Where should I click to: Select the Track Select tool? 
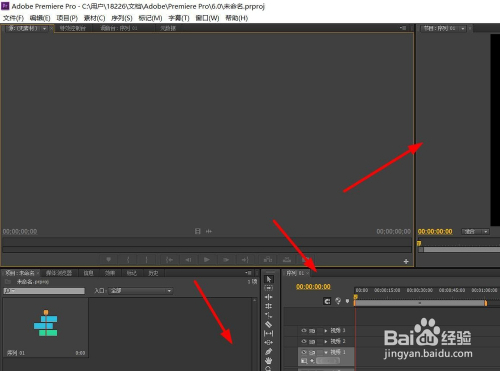pos(269,288)
